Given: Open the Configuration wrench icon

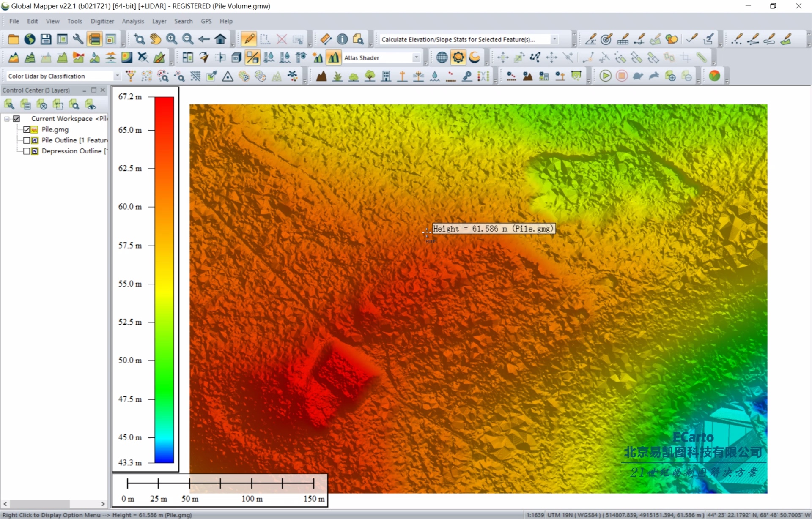Looking at the screenshot, I should [78, 39].
